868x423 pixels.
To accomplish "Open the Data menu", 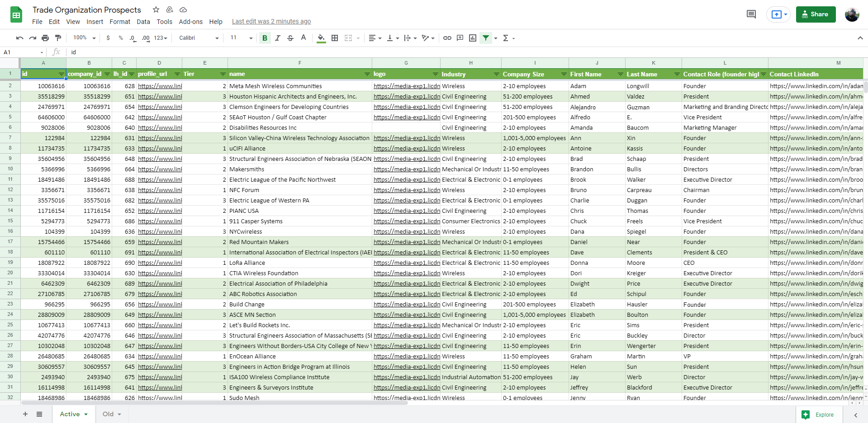I will 143,22.
